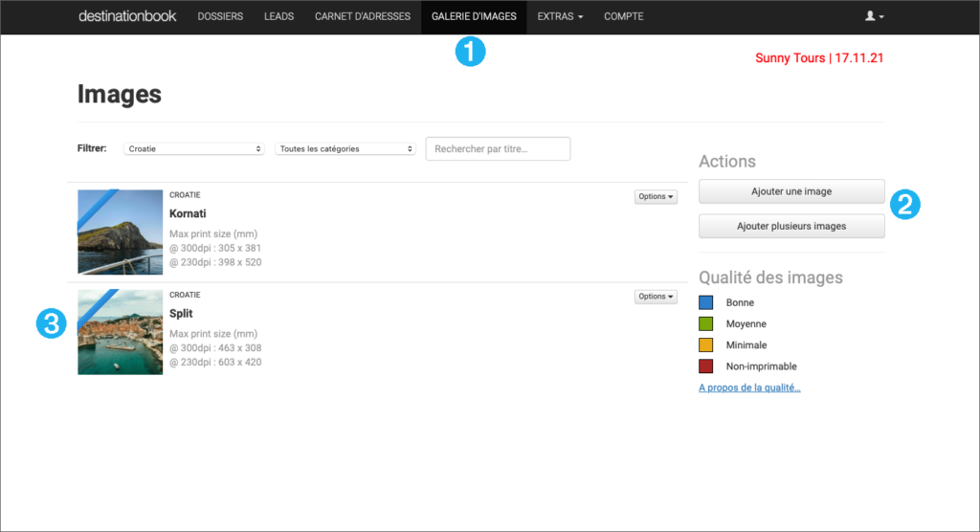Click the blue Bonne quality swatch
980x532 pixels.
pos(706,302)
